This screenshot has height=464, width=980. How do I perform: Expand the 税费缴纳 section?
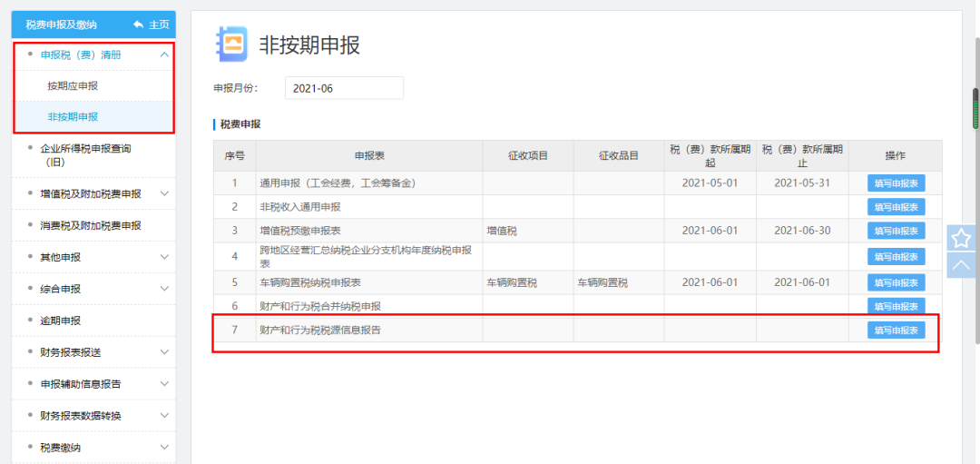164,448
